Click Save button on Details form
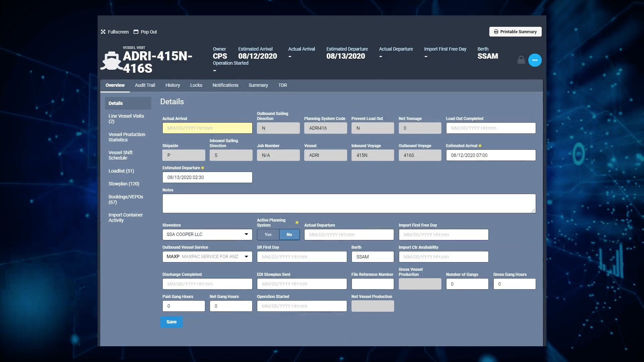 171,322
